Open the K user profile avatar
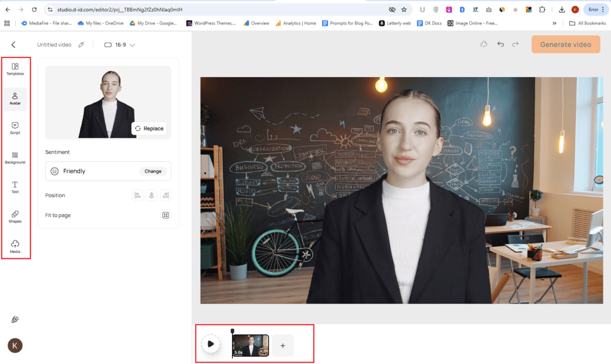 [15, 346]
